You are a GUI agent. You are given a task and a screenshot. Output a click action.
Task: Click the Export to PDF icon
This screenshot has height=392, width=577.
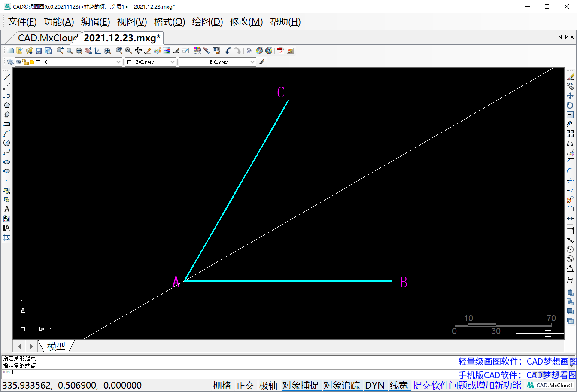281,51
